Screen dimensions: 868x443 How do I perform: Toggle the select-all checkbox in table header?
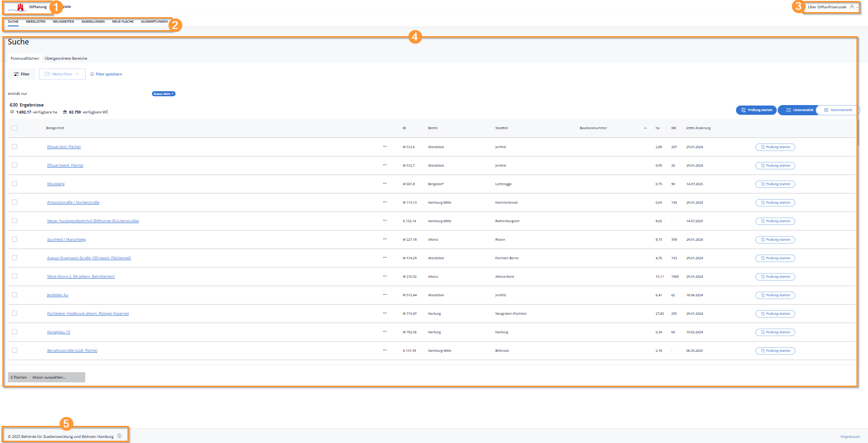15,128
